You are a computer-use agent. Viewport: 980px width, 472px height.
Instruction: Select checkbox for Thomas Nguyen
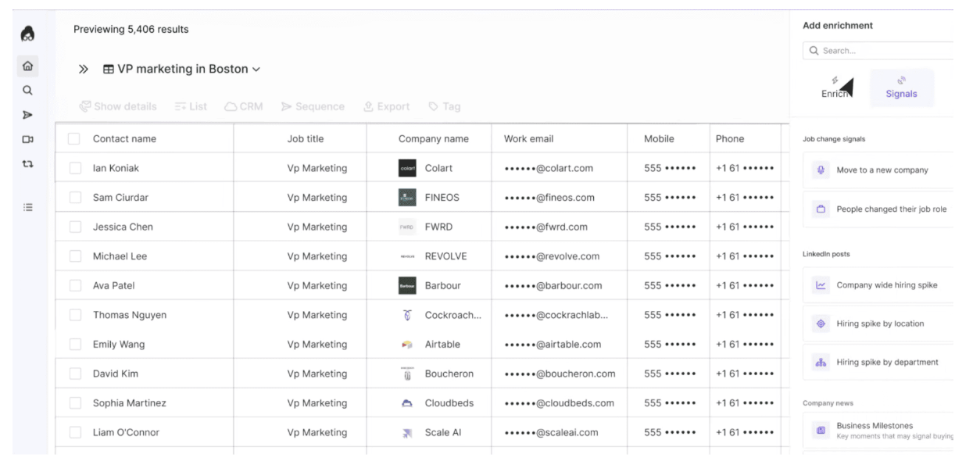pyautogui.click(x=74, y=316)
